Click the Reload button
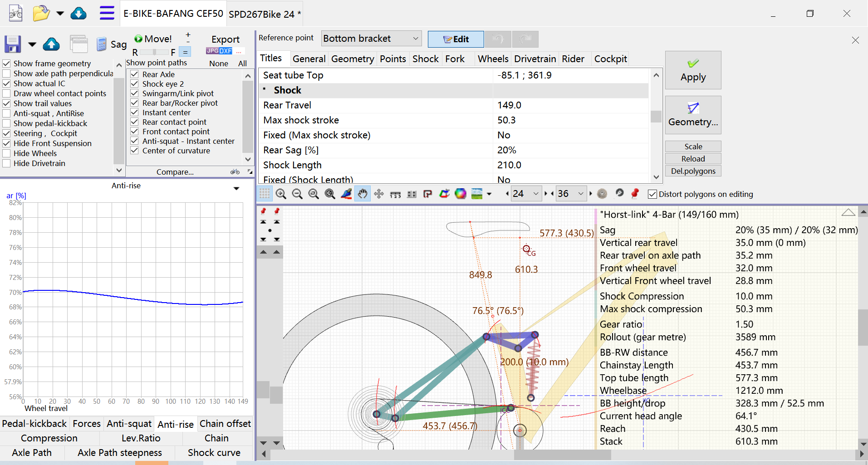The width and height of the screenshot is (868, 465). (x=693, y=159)
